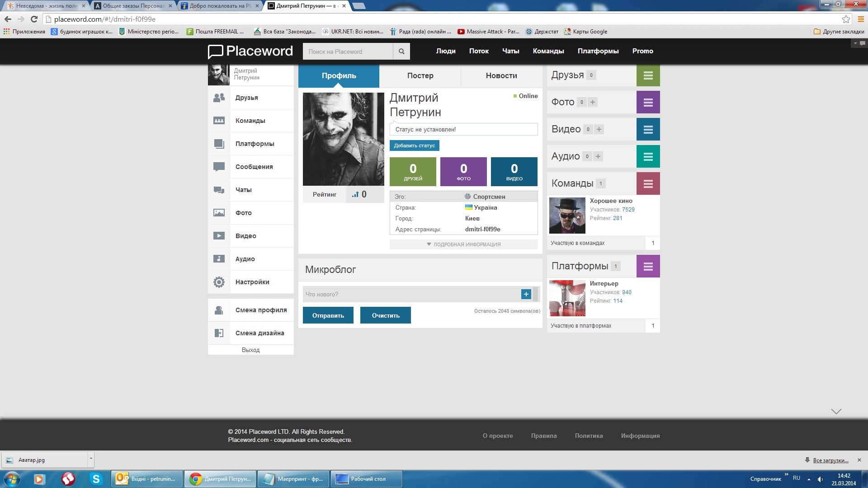Add audio with Аудио plus icon

point(598,156)
